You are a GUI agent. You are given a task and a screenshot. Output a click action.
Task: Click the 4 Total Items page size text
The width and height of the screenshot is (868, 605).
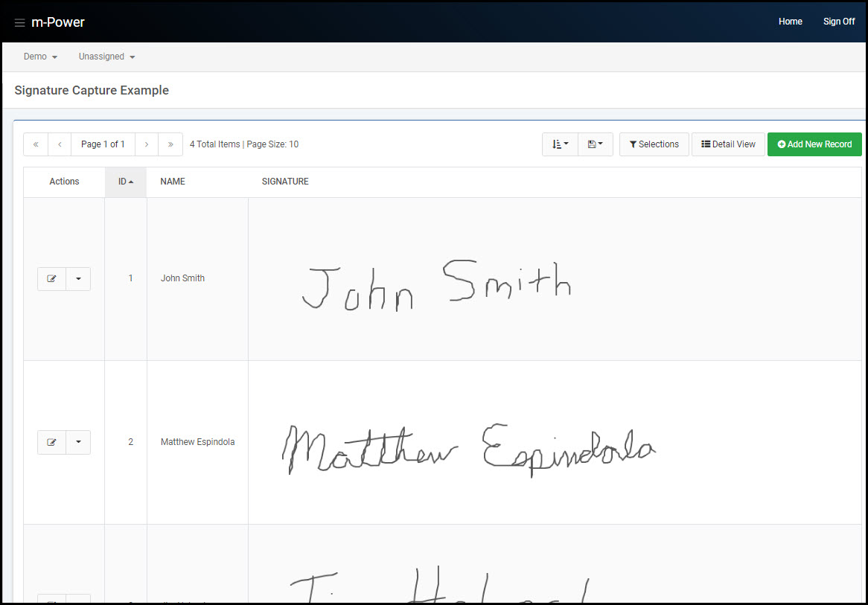tap(244, 144)
